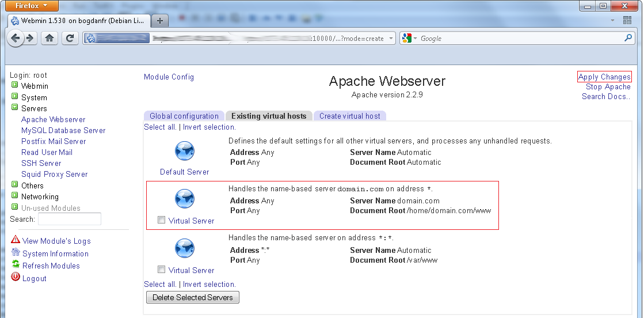
Task: Click the Default Server globe icon
Action: click(x=185, y=152)
